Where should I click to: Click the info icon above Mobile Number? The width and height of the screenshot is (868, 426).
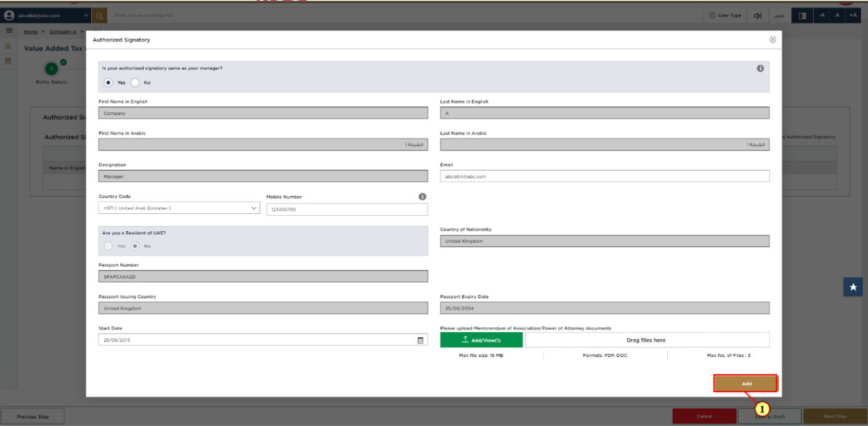(423, 197)
